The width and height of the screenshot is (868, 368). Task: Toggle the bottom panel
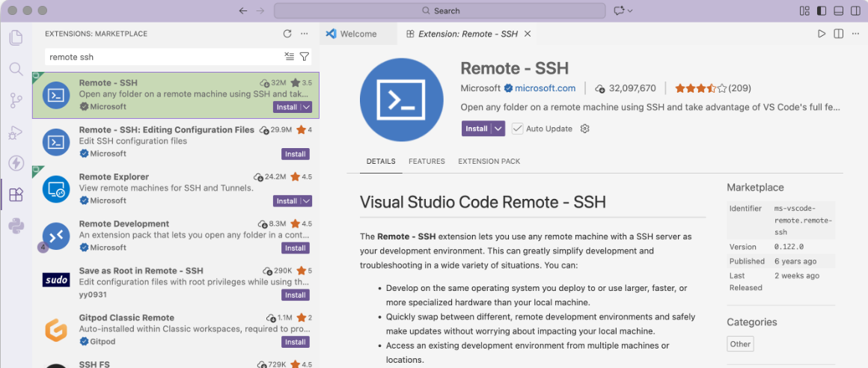click(x=838, y=10)
